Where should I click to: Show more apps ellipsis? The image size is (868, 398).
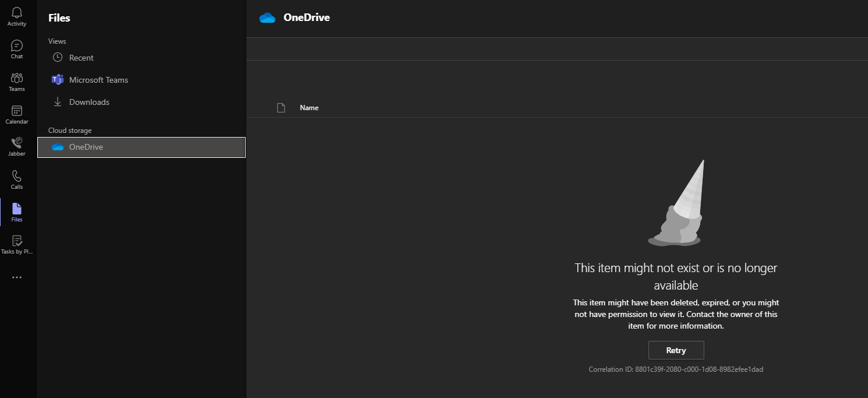[17, 277]
